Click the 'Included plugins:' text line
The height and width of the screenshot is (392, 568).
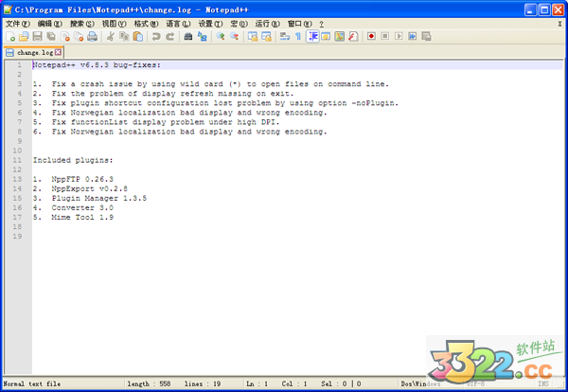coord(73,160)
